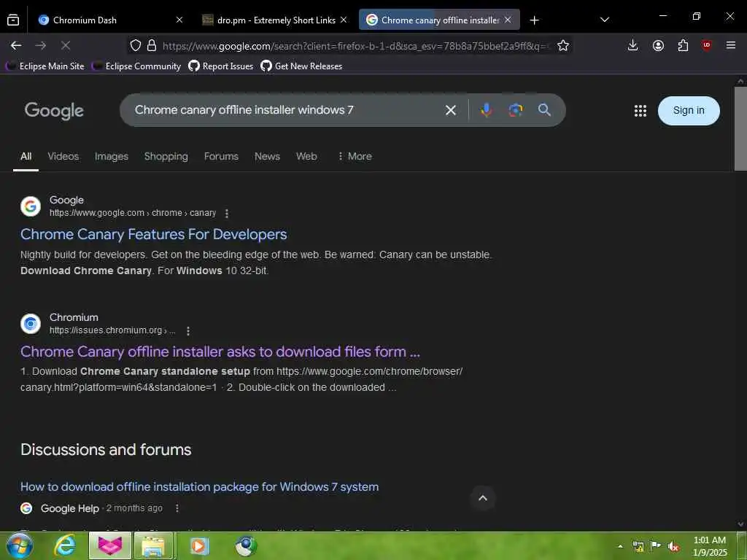
Task: Bookmark this page with the star
Action: [563, 46]
